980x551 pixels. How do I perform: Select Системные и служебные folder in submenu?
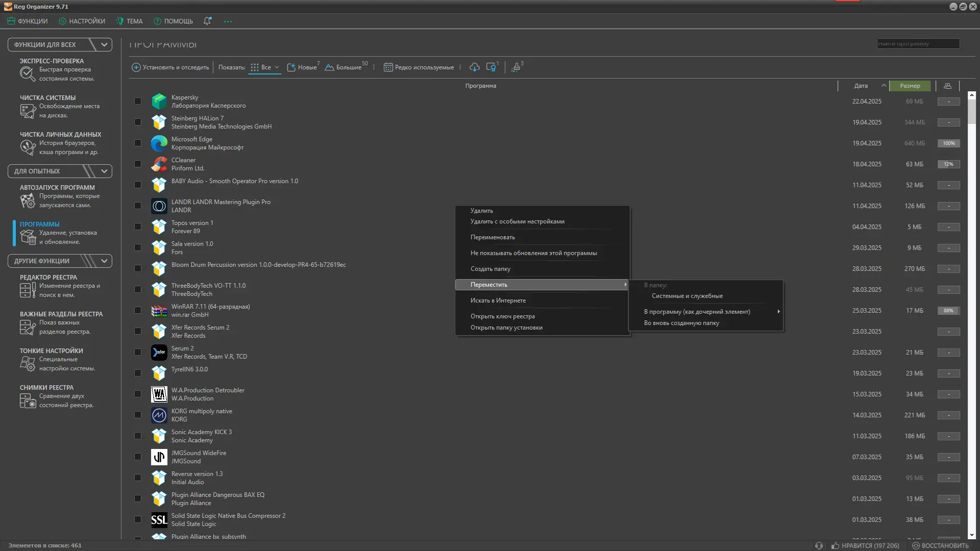click(687, 296)
